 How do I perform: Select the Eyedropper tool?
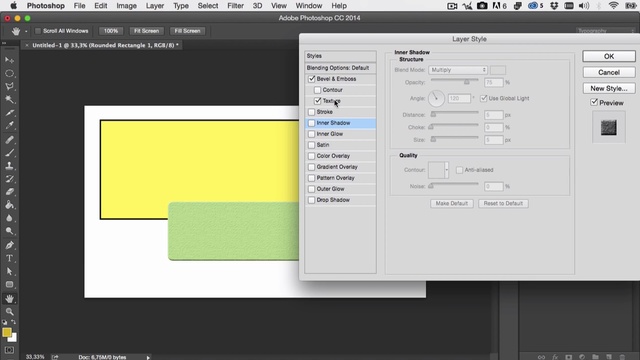point(9,126)
